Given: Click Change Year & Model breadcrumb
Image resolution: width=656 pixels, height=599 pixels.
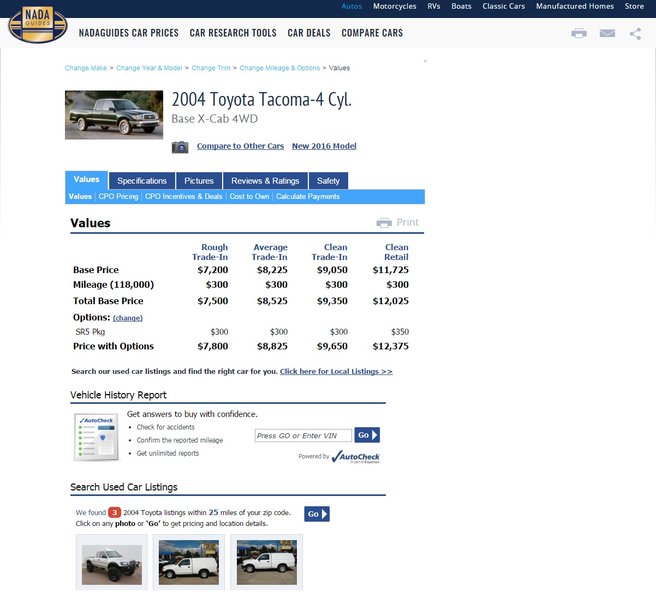Looking at the screenshot, I should tap(149, 68).
